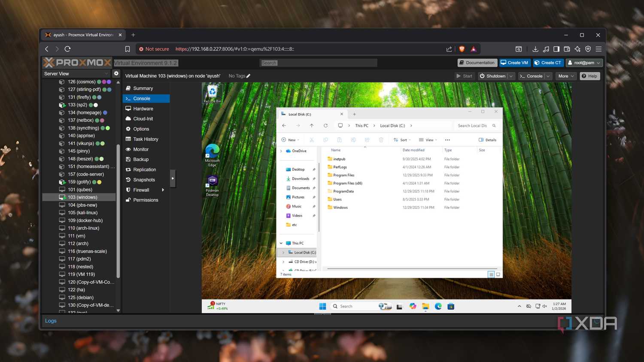The height and width of the screenshot is (362, 644).
Task: Open the Shutdown dropdown arrow
Action: 511,76
